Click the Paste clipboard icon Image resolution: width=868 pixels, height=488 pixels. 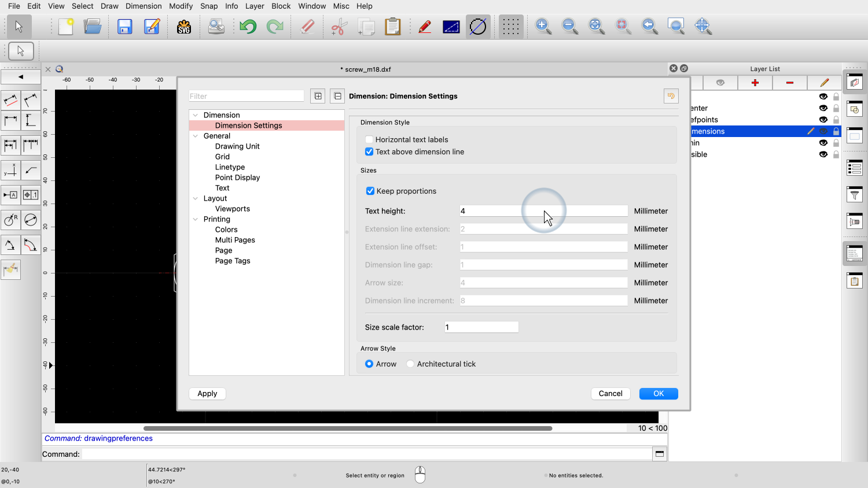pyautogui.click(x=393, y=27)
